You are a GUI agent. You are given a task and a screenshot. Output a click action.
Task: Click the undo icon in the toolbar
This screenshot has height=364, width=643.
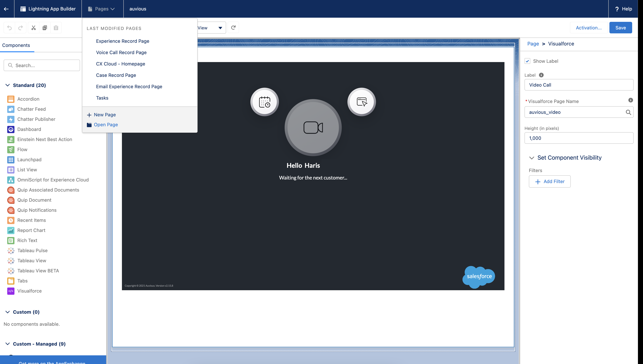(x=9, y=27)
